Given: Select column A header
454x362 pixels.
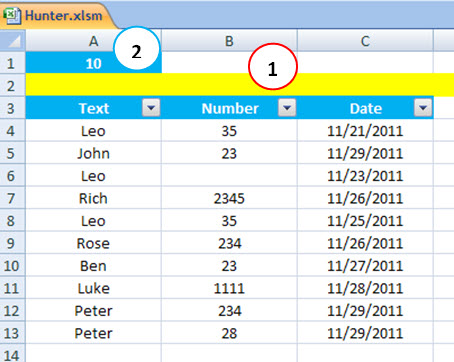Looking at the screenshot, I should click(x=94, y=41).
